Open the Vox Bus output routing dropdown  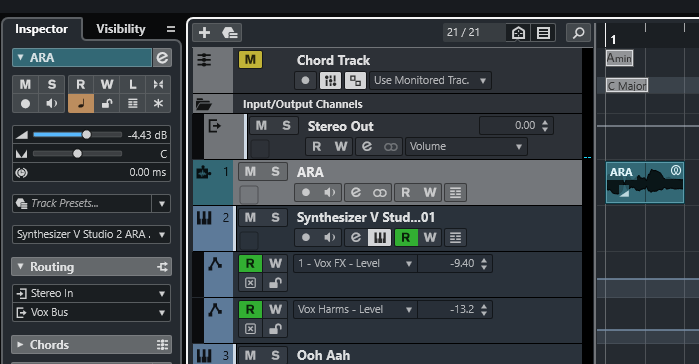[x=91, y=312]
